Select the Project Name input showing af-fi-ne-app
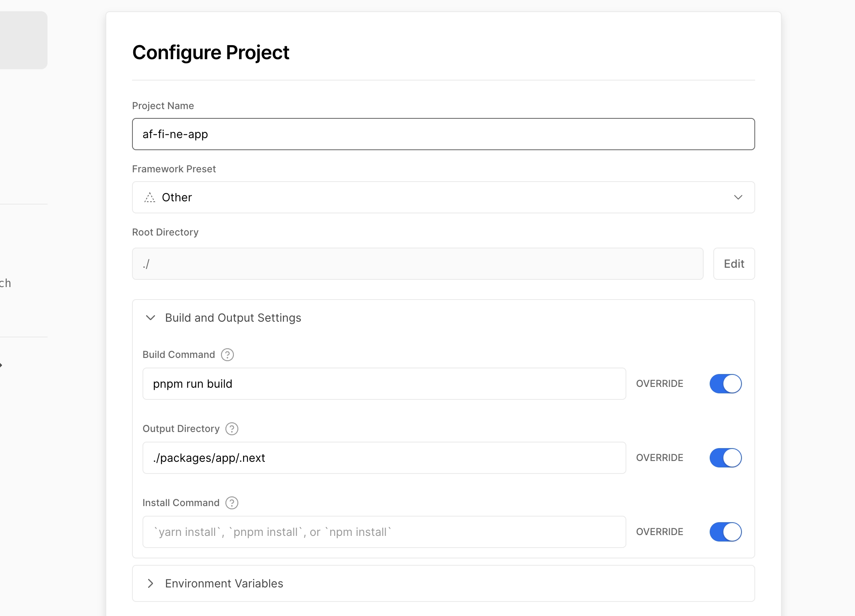The width and height of the screenshot is (855, 616). tap(443, 134)
